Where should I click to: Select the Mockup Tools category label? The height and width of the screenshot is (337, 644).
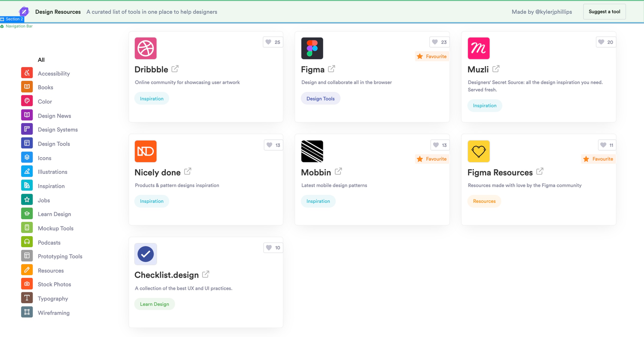[56, 228]
